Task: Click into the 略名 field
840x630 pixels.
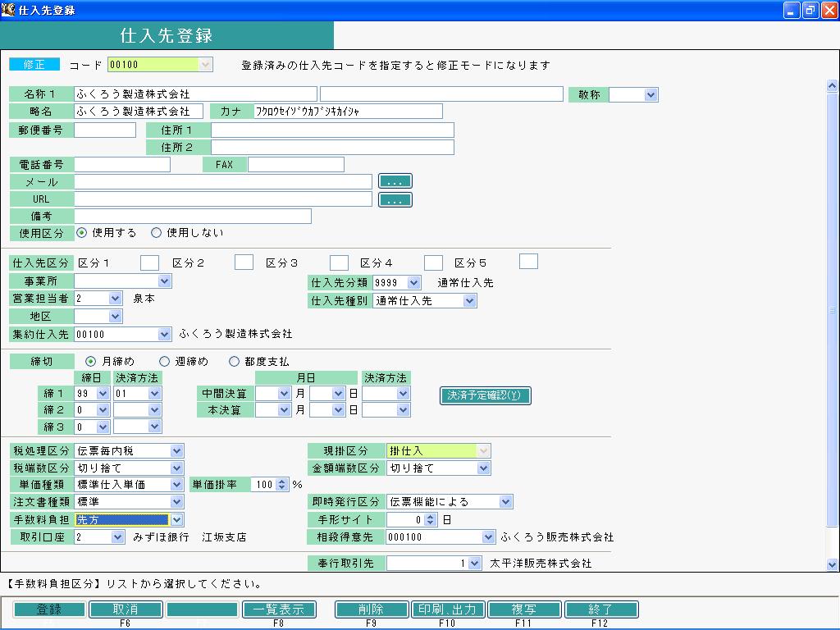Action: click(139, 111)
